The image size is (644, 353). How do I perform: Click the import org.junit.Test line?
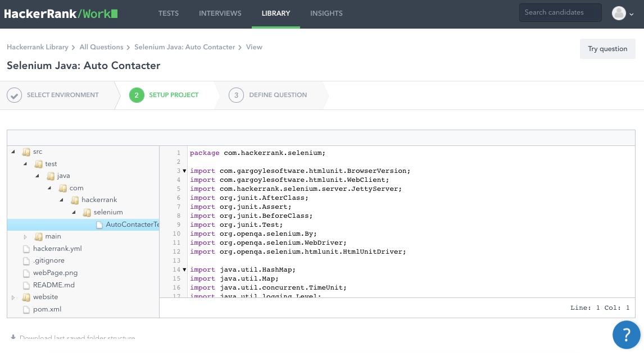tap(236, 225)
